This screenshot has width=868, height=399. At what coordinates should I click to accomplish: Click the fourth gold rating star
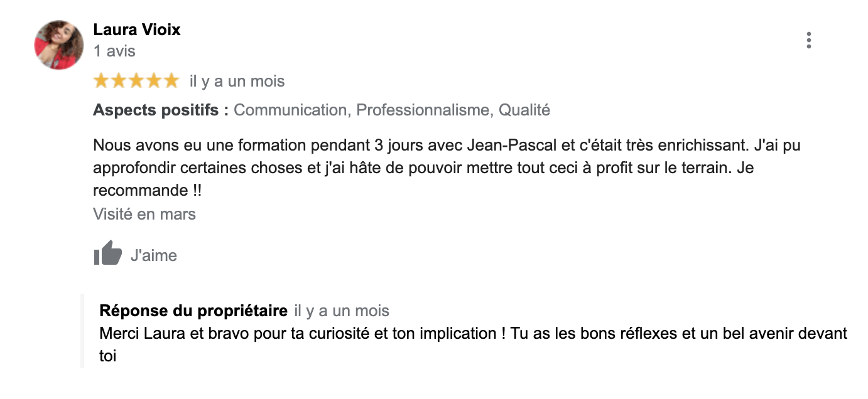click(x=154, y=81)
